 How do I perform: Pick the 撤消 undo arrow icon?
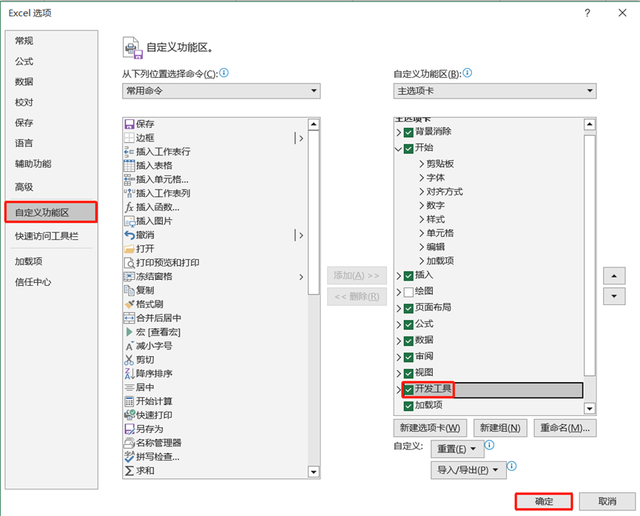129,235
